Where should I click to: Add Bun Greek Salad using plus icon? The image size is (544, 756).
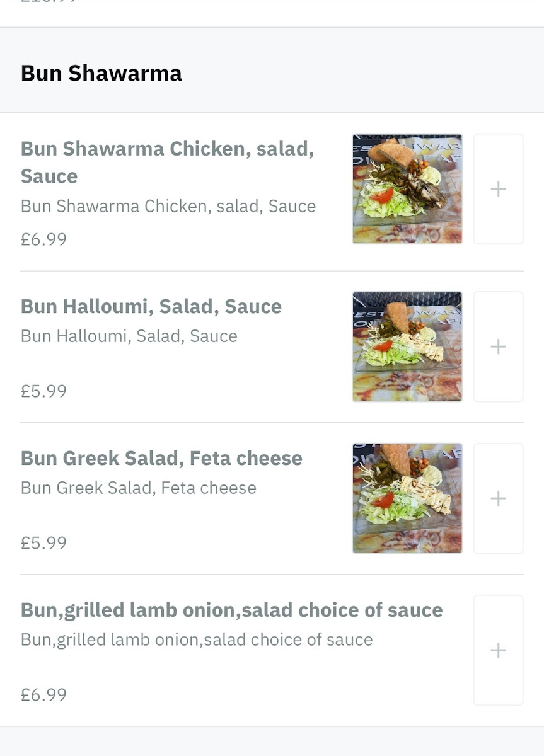pyautogui.click(x=498, y=498)
